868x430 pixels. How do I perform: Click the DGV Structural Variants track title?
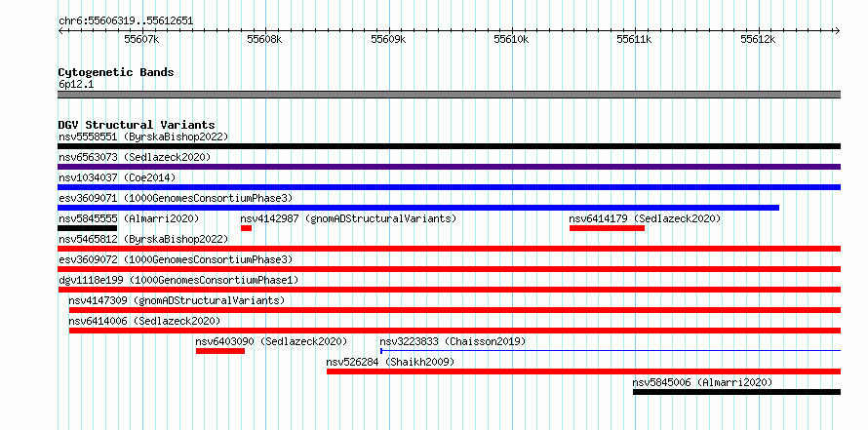pos(137,125)
